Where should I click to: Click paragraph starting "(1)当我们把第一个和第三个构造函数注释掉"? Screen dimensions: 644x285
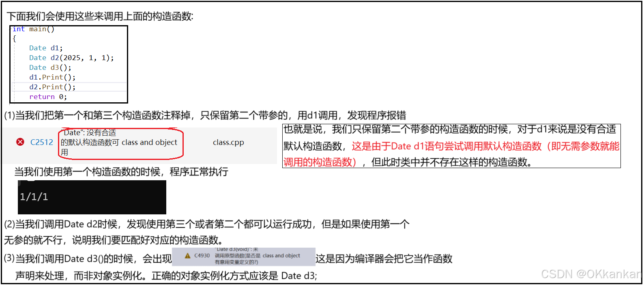click(205, 115)
